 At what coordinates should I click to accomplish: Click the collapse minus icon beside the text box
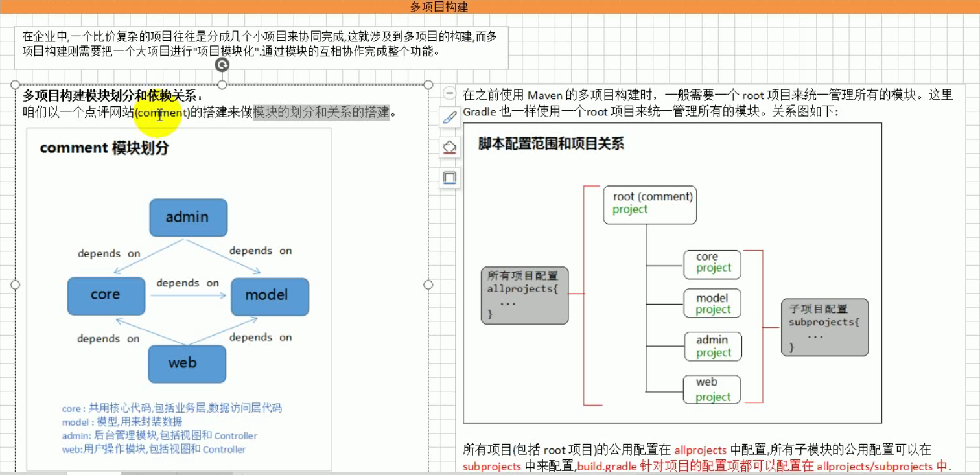coord(449,93)
